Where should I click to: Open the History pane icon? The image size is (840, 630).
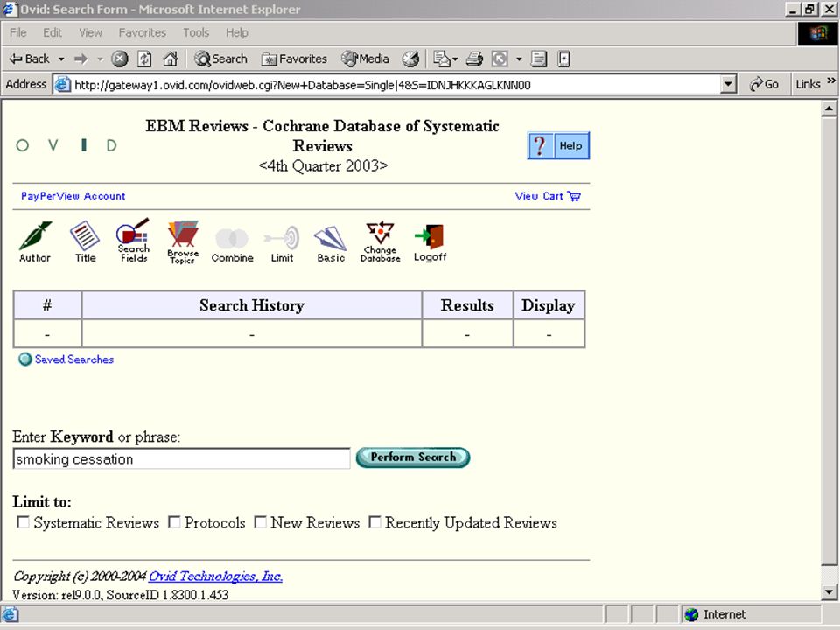pos(411,59)
